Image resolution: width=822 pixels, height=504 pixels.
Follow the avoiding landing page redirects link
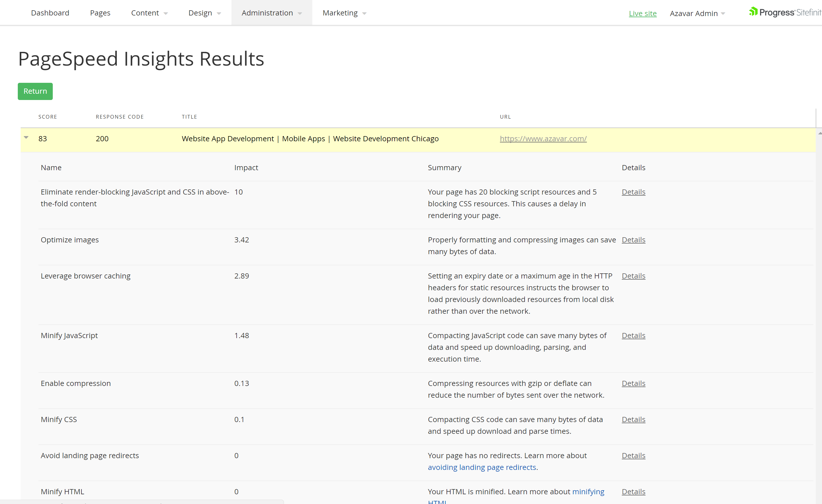click(x=482, y=467)
